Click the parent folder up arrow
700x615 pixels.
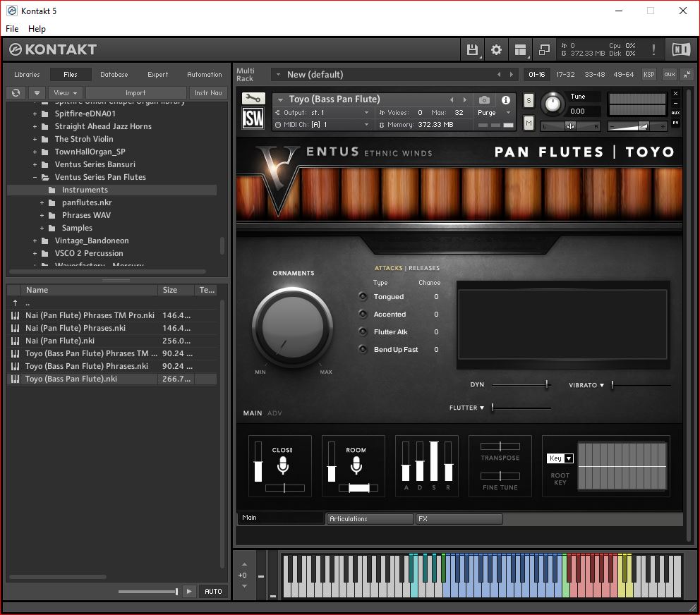16,303
